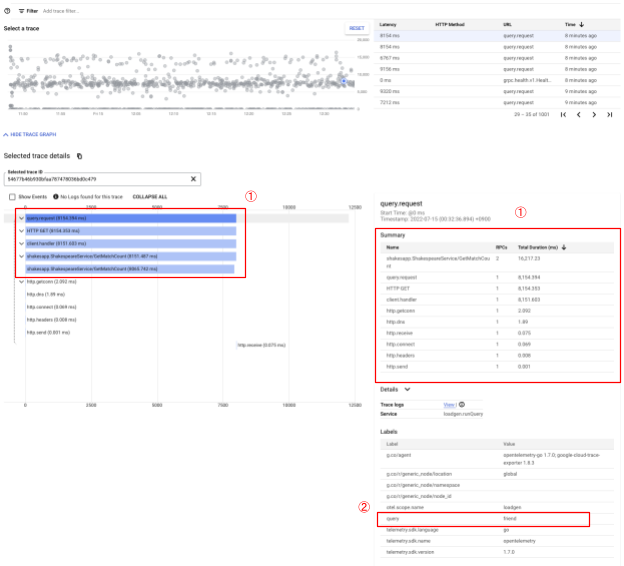
Task: Click HIDE TRACE GRAPH link
Action: pyautogui.click(x=32, y=133)
